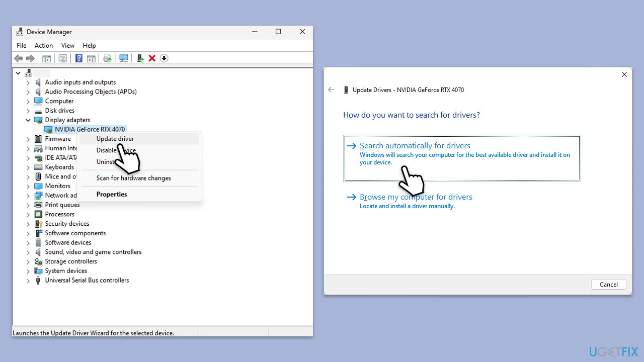Screen dimensions: 644x362
Task: Click the Help toolbar icon
Action: 78,58
